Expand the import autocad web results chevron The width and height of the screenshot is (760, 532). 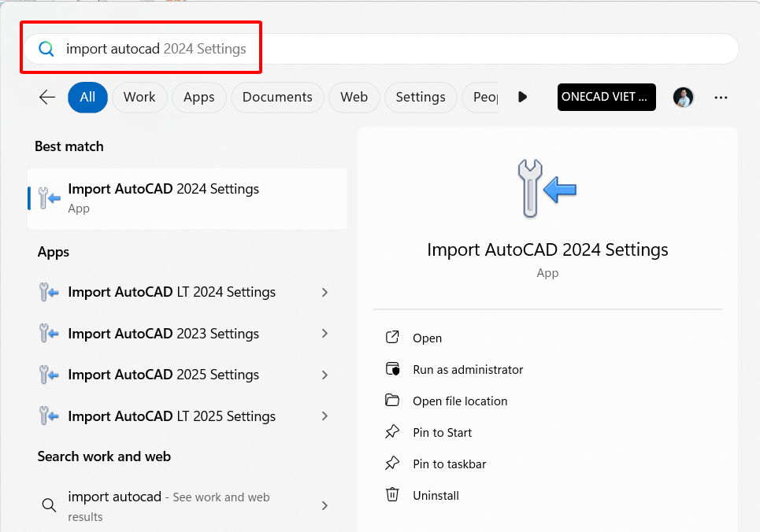(324, 506)
